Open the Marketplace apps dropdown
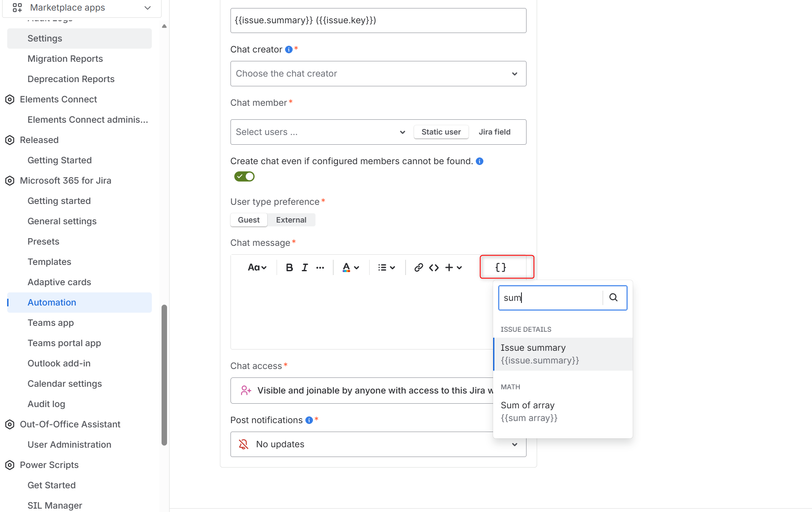Image resolution: width=812 pixels, height=512 pixels. tap(82, 8)
